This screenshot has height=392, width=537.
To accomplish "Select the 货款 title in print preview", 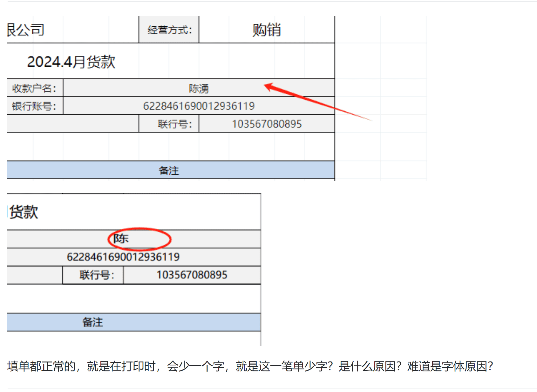I will click(x=24, y=212).
